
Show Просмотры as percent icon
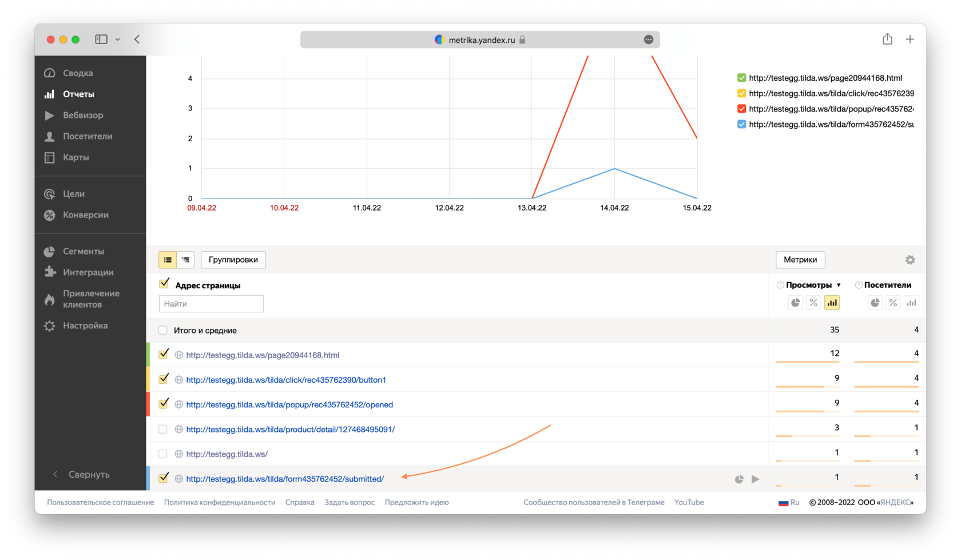(x=813, y=303)
